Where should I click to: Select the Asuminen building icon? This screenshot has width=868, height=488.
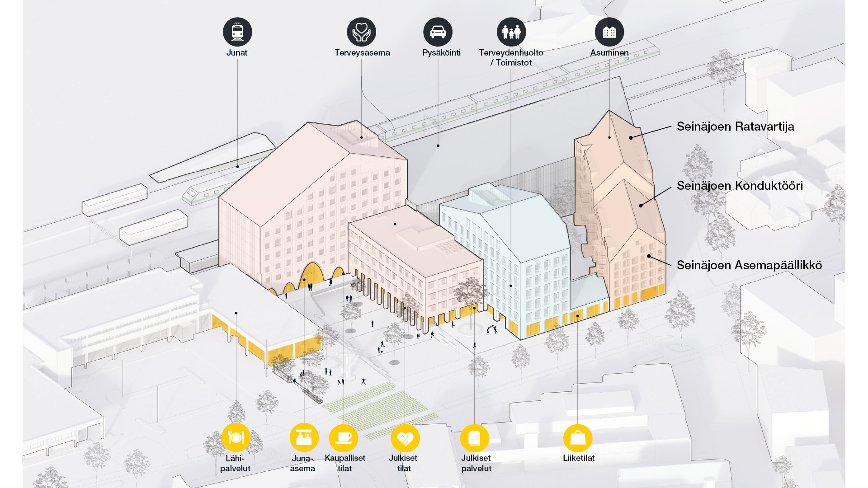click(610, 32)
